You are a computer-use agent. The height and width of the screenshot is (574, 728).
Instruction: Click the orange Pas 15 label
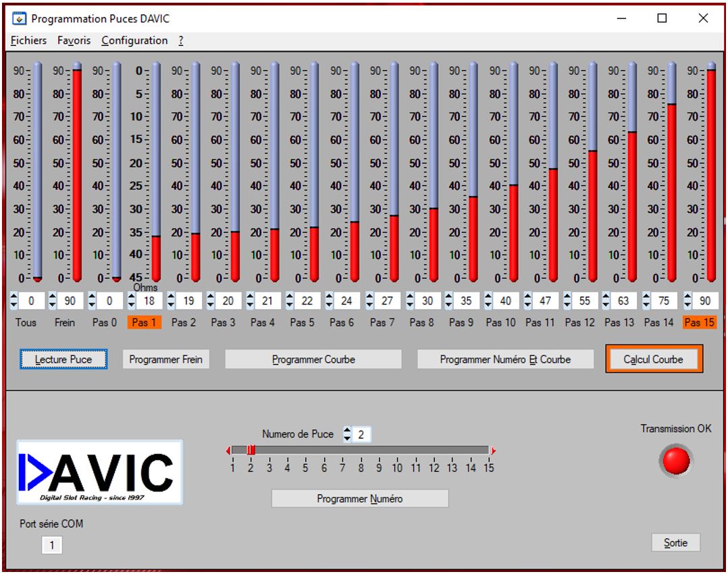[699, 323]
